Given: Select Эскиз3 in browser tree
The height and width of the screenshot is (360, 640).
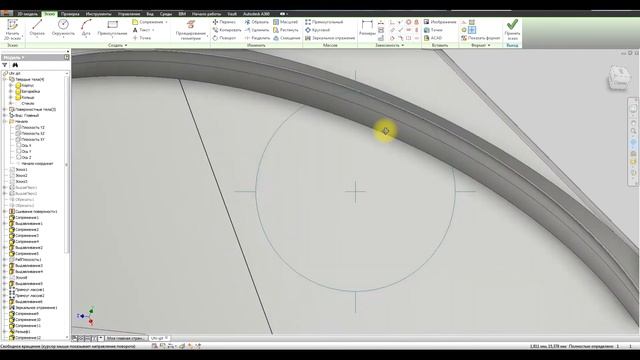Looking at the screenshot, I should [x=18, y=181].
